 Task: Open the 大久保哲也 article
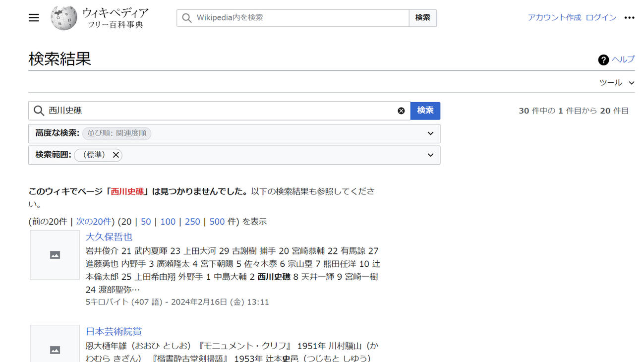109,237
